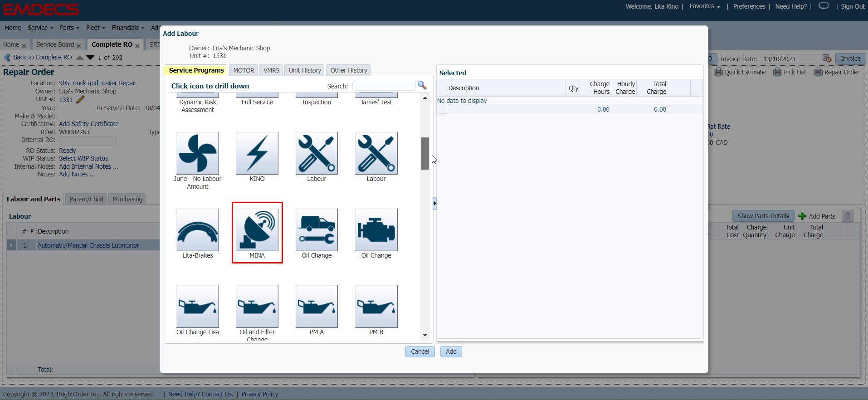Open the PM B service program

click(376, 307)
